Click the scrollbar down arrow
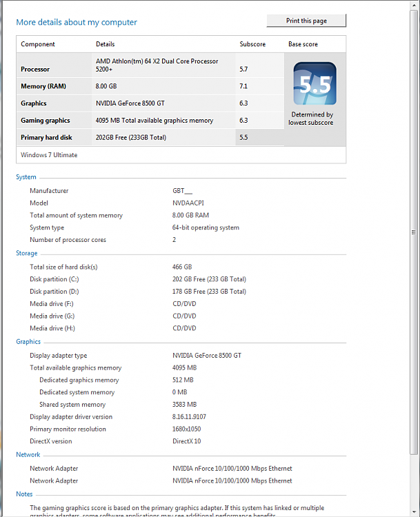Image resolution: width=420 pixels, height=517 pixels. [414, 512]
